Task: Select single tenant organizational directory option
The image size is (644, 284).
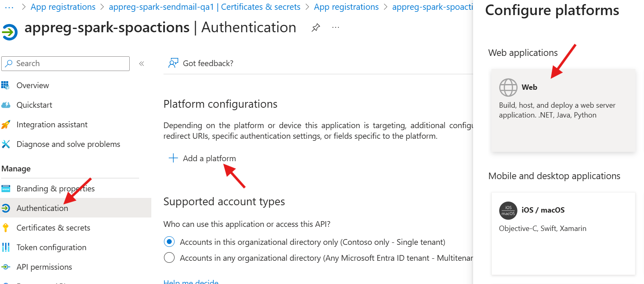Action: pos(169,242)
